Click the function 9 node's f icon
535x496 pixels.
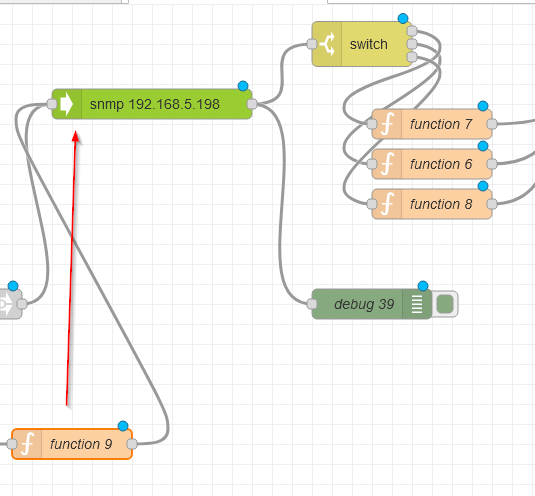[x=27, y=444]
